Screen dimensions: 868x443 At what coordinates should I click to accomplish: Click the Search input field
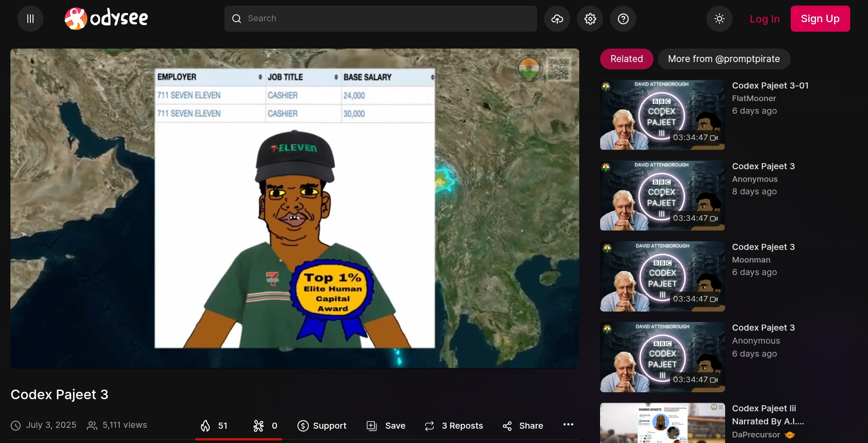tap(380, 19)
